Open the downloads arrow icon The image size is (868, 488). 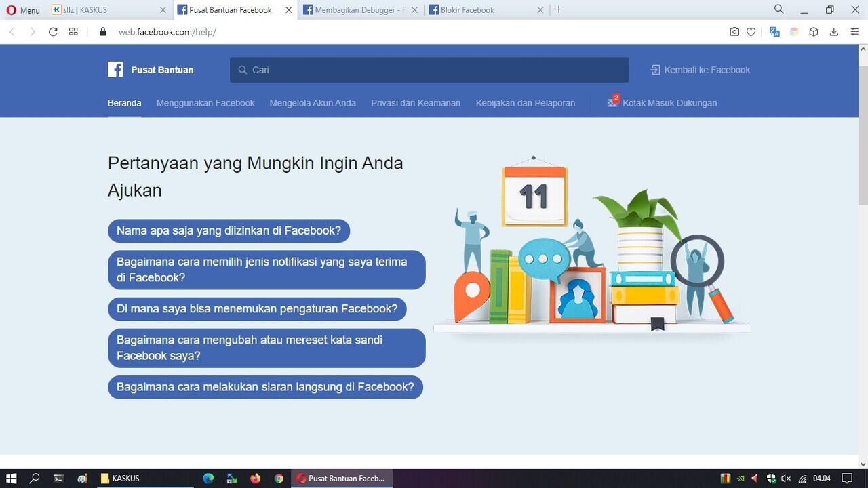834,32
